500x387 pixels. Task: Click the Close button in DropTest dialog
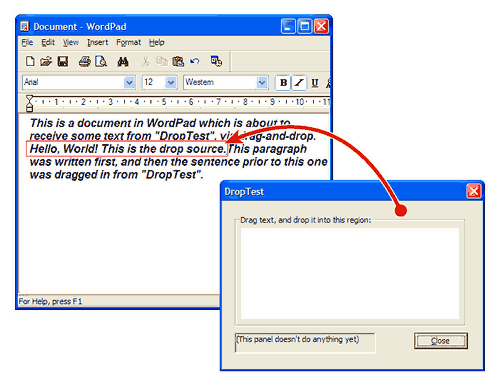[441, 341]
